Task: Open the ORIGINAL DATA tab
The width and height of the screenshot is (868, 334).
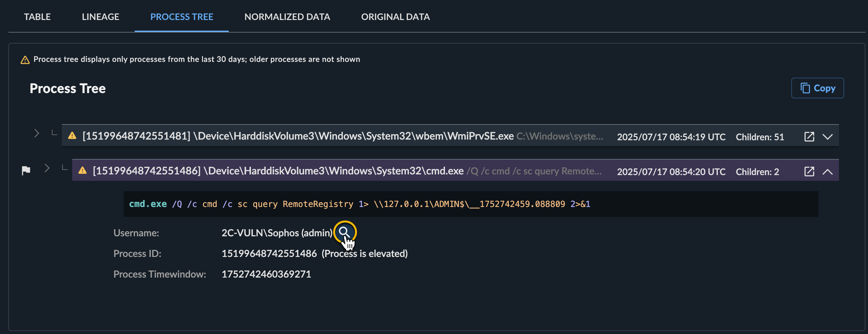Action: coord(395,17)
